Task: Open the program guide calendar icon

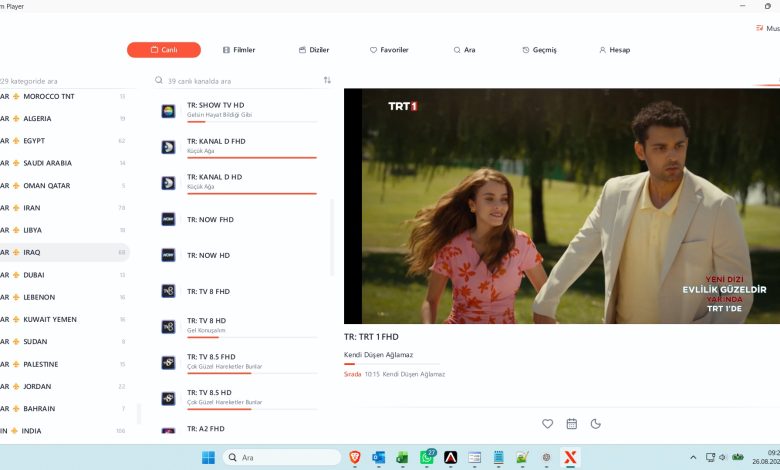Action: 572,424
